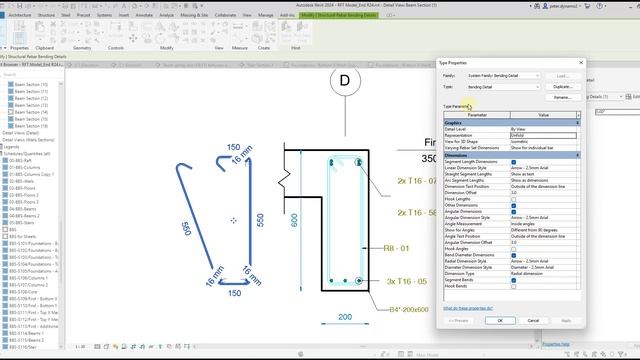
Task: Click the Properties help link
Action: tap(556, 344)
